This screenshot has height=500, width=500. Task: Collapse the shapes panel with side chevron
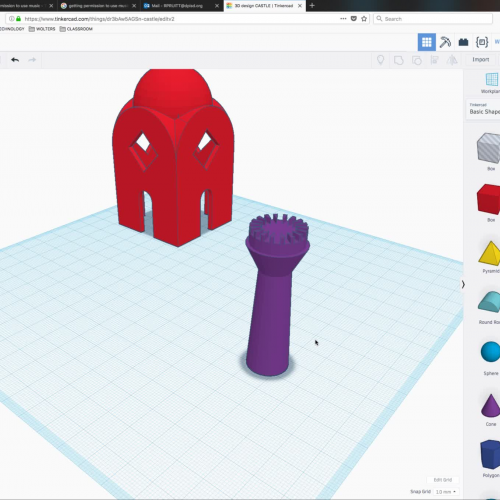pyautogui.click(x=463, y=284)
